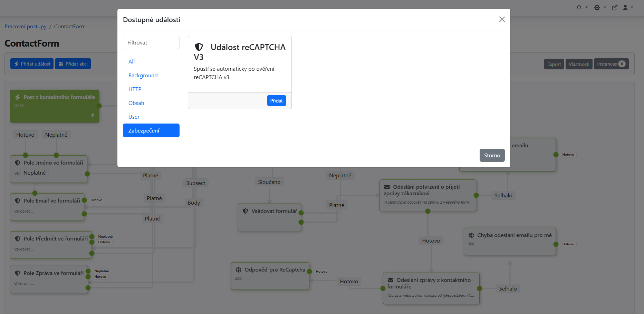Click Selhalo label next to Odeslání zprávy
Screen dimensions: 644x314
coord(508,289)
